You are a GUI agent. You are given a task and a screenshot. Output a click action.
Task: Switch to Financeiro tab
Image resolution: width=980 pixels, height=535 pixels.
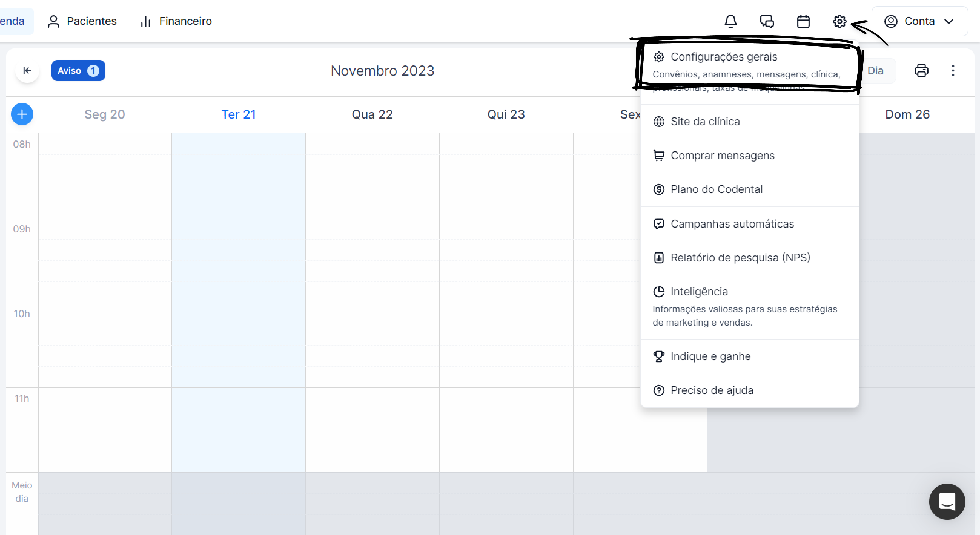[176, 21]
